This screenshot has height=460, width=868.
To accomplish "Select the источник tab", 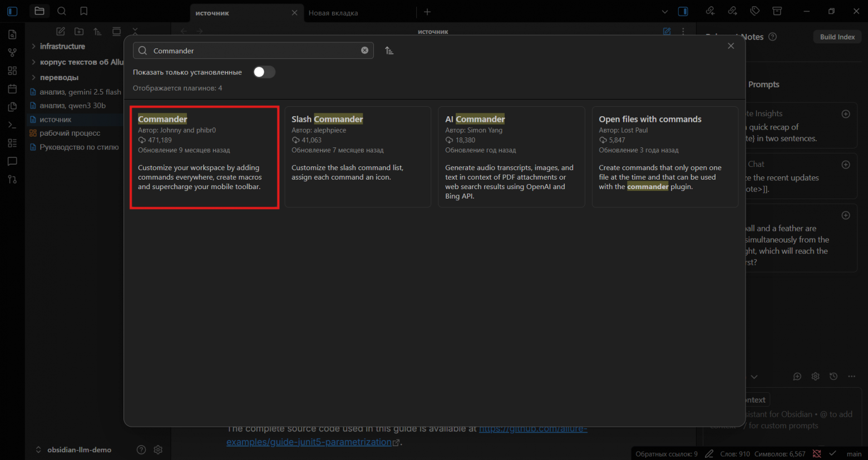I will click(239, 13).
